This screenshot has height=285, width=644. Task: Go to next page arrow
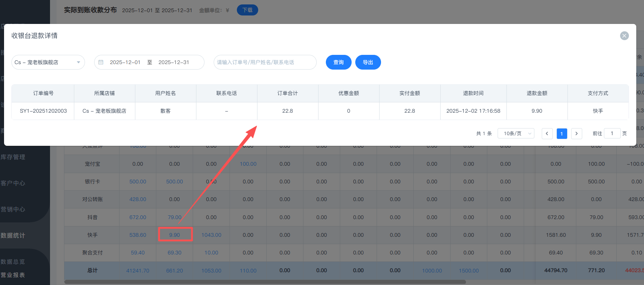pyautogui.click(x=576, y=133)
